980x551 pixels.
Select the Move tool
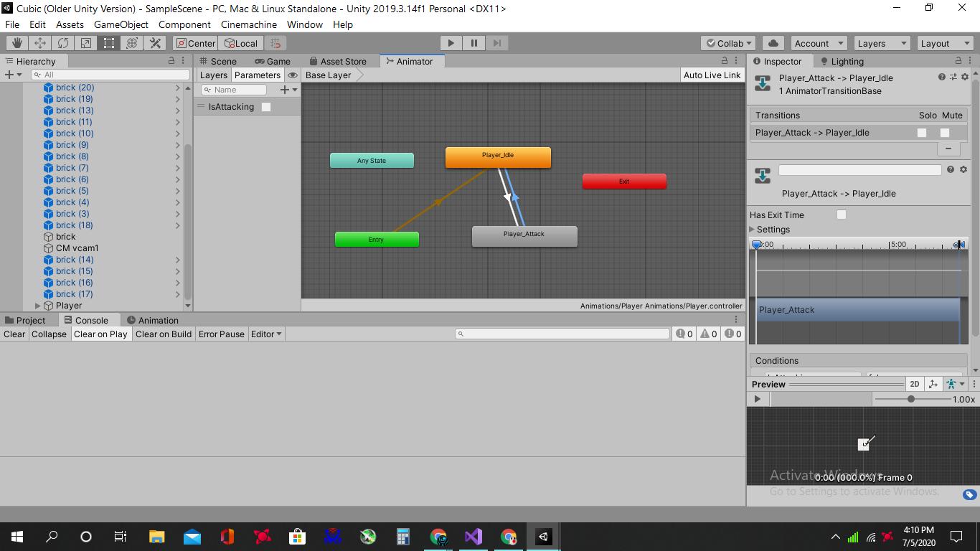39,43
